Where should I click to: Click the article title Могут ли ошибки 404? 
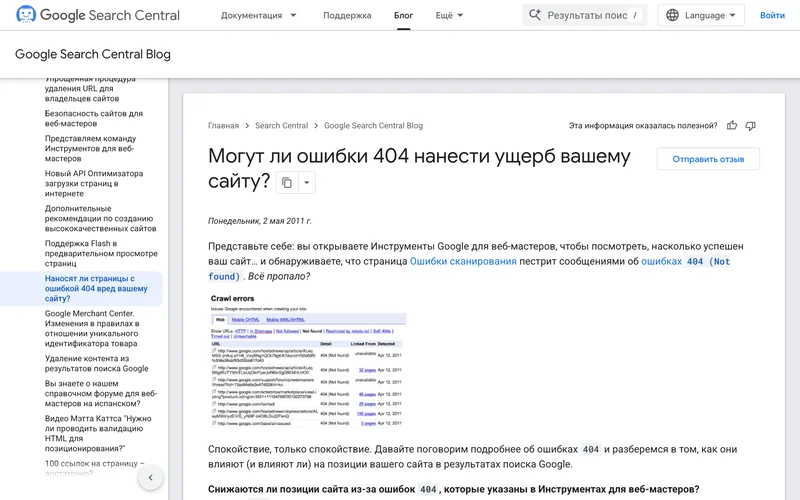pyautogui.click(x=419, y=168)
